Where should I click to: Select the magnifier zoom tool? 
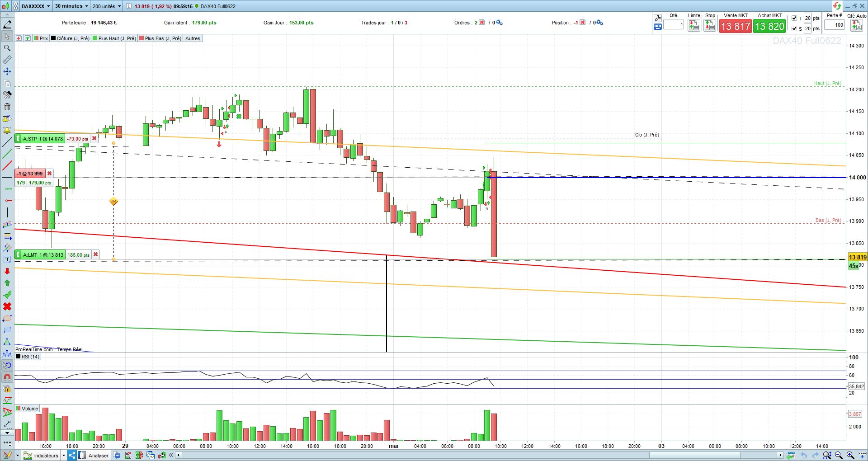7,48
